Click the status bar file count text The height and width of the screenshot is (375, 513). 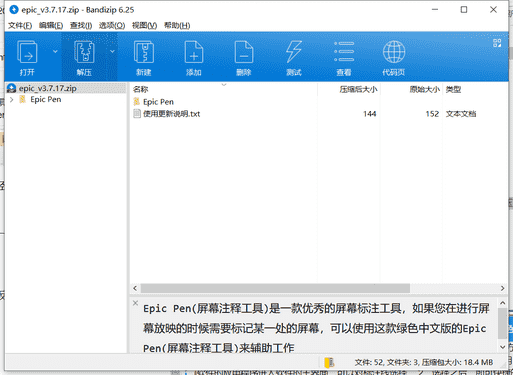point(424,362)
